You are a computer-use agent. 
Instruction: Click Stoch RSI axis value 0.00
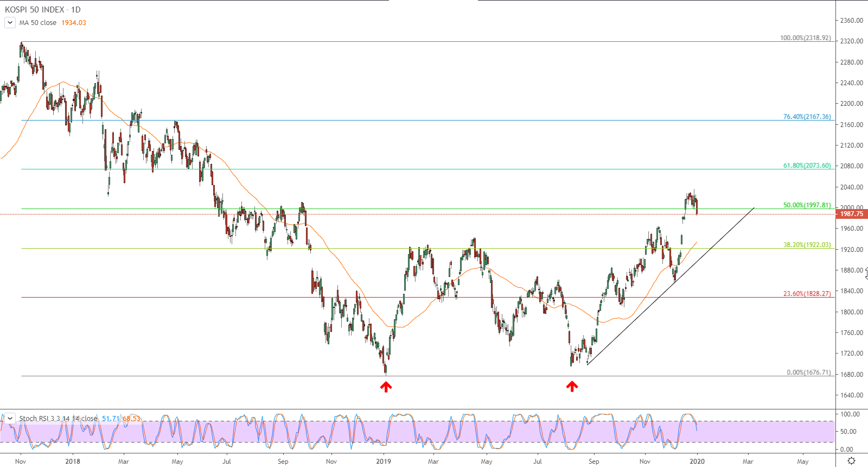[x=847, y=450]
